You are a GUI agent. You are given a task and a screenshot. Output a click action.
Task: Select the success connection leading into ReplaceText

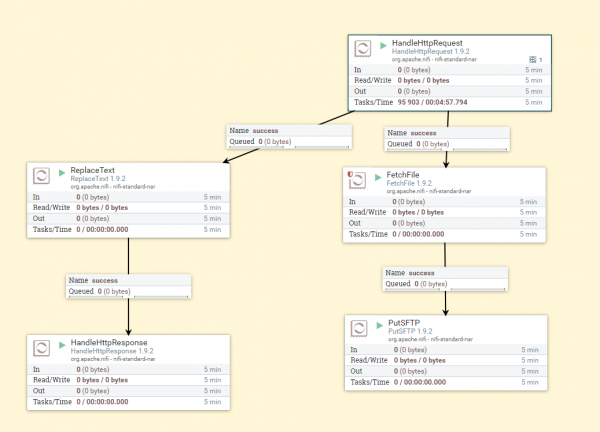click(x=290, y=136)
